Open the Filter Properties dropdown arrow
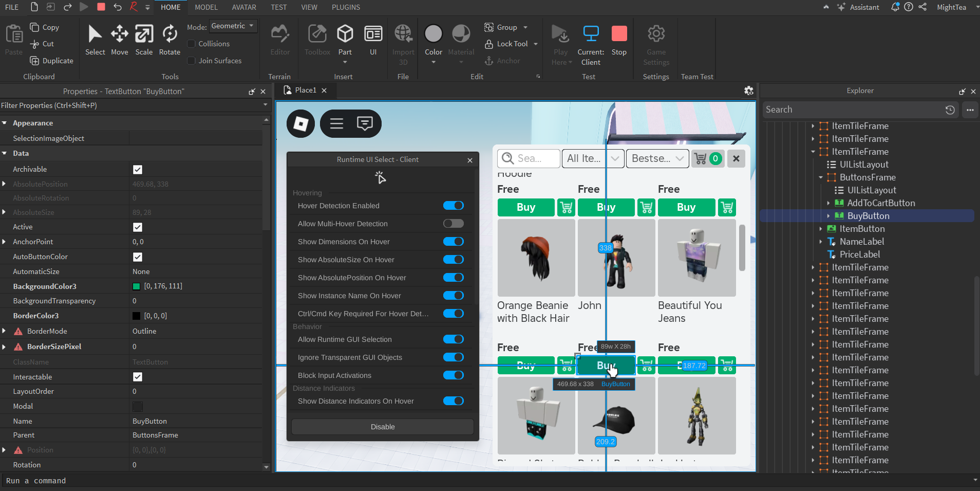 pyautogui.click(x=266, y=105)
